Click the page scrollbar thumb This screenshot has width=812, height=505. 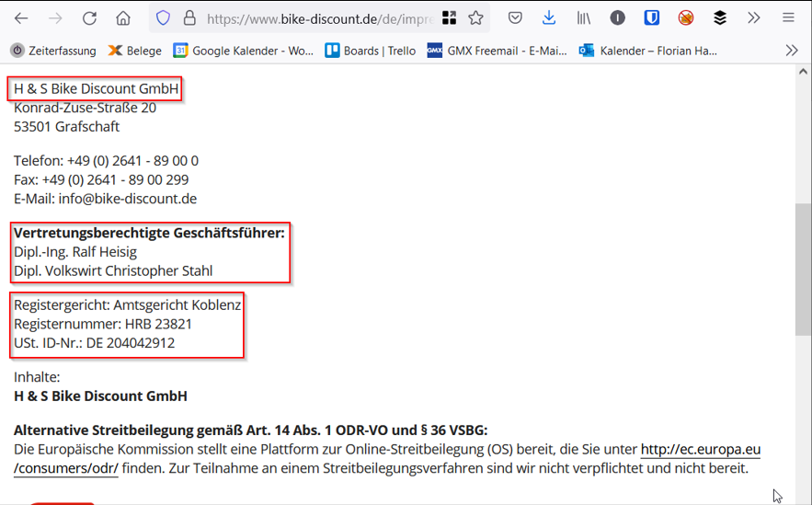[x=803, y=270]
